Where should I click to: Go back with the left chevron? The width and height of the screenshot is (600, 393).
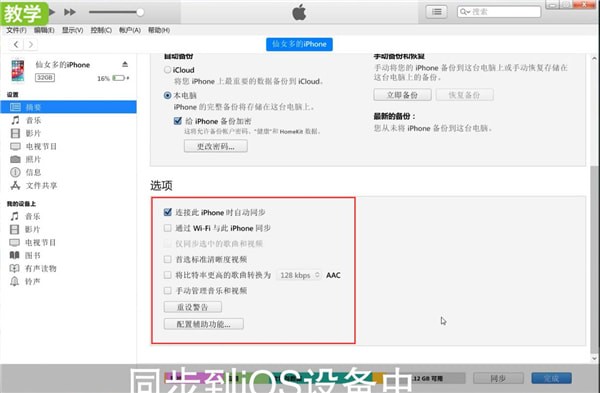(x=16, y=44)
